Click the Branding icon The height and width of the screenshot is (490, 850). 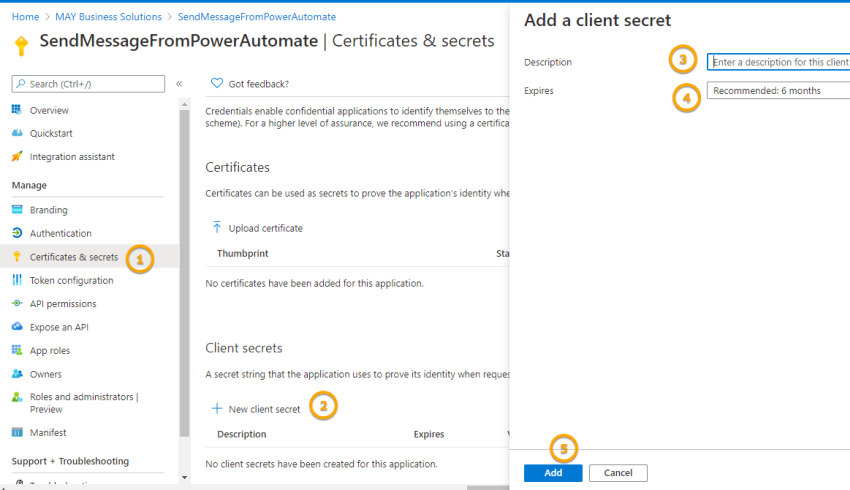tap(17, 209)
